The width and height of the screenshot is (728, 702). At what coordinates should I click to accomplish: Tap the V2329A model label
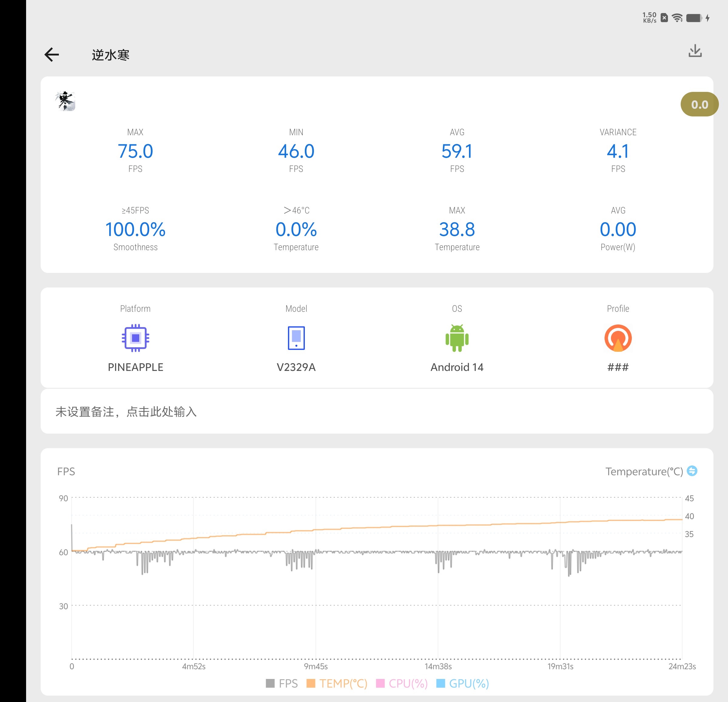[296, 367]
